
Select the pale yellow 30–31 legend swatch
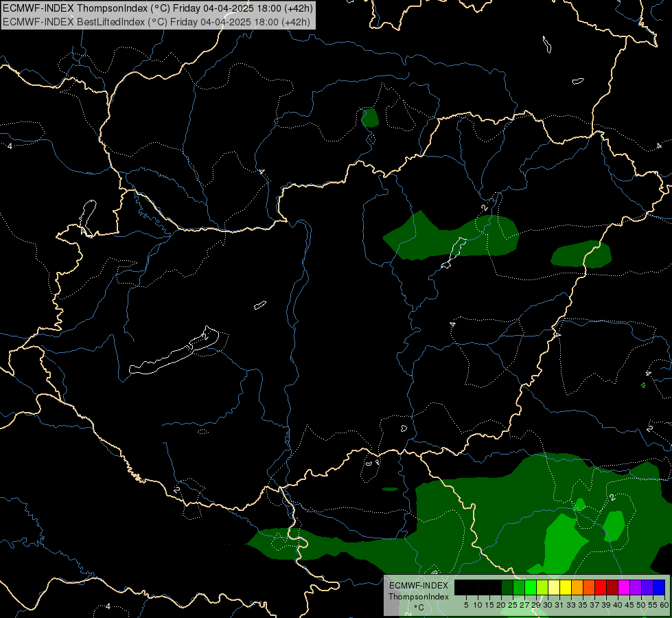pos(554,587)
